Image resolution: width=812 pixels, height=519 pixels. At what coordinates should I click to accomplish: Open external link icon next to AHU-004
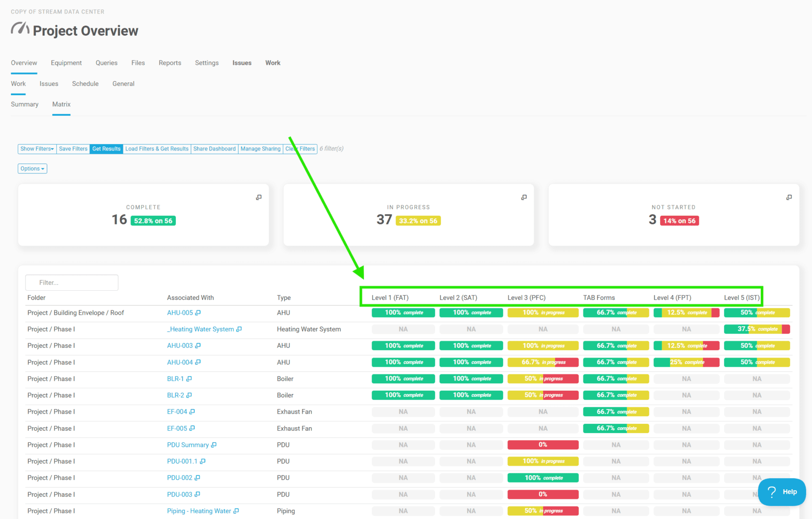click(198, 362)
